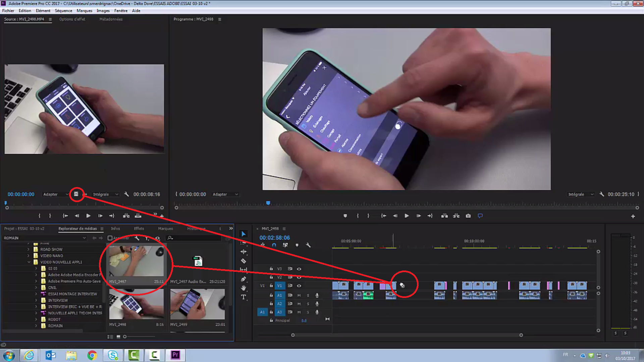This screenshot has width=644, height=362.
Task: Toggle timeline snap magnet icon
Action: pyautogui.click(x=274, y=245)
